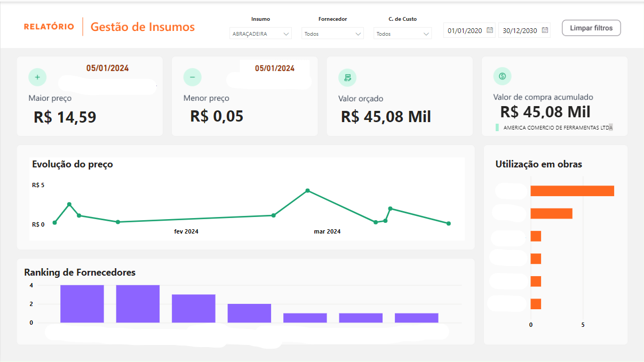Click the start date field 01/01/2020
Screen dimensions: 644x362
[465, 30]
